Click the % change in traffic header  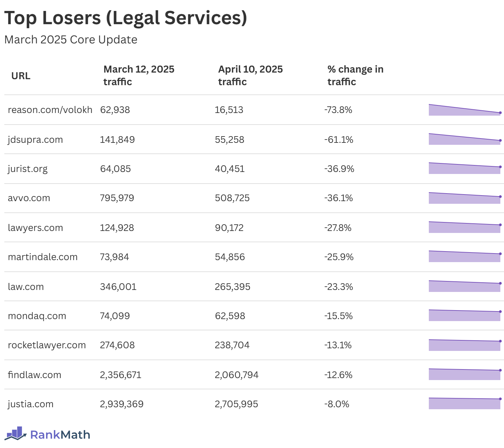point(355,76)
